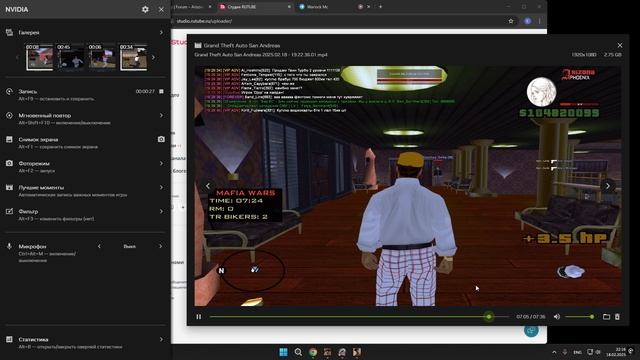Open gallery thumbnail with 00:06 duration
The width and height of the screenshot is (640, 360).
[x=102, y=57]
